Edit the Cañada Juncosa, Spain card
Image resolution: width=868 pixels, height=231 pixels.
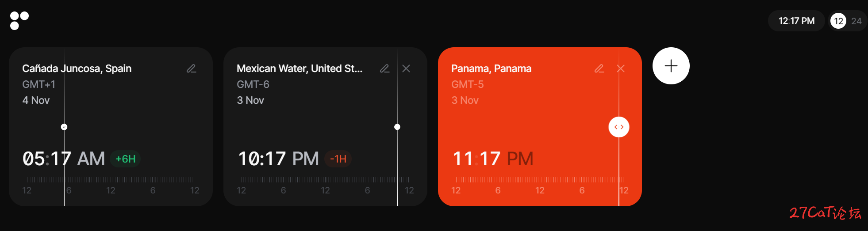[191, 68]
